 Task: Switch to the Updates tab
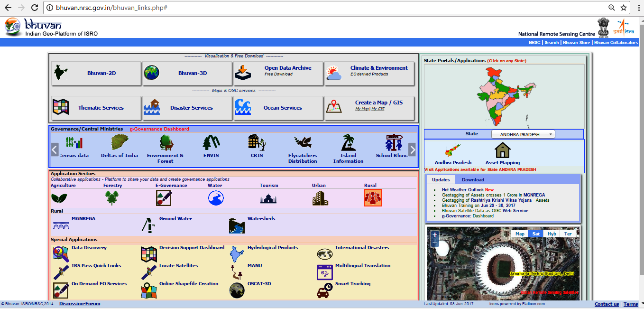click(x=441, y=179)
